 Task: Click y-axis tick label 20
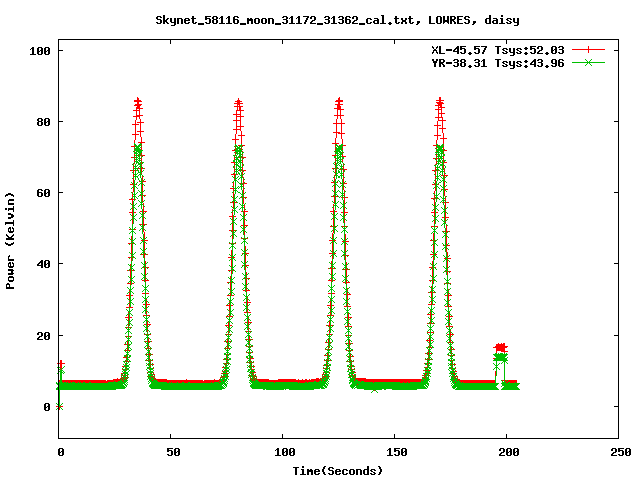(43, 336)
